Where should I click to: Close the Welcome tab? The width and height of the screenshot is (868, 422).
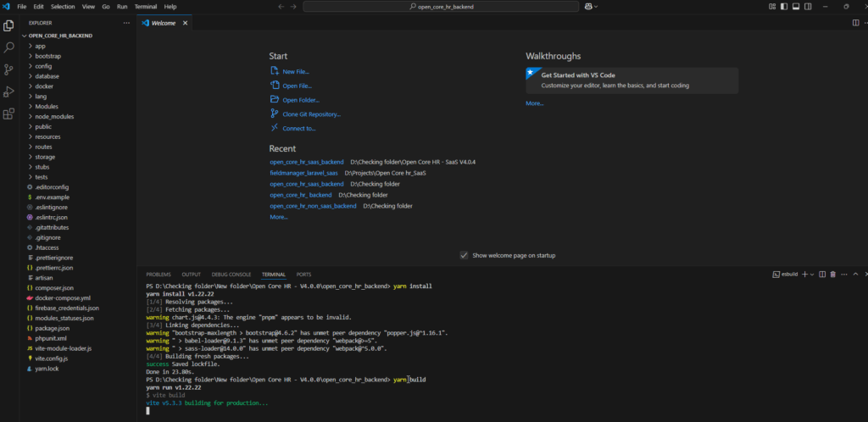185,23
